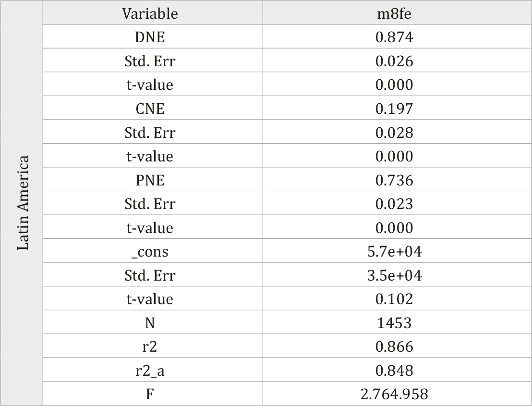Select the r2_a value 0.848
The image size is (532, 406).
click(x=394, y=370)
